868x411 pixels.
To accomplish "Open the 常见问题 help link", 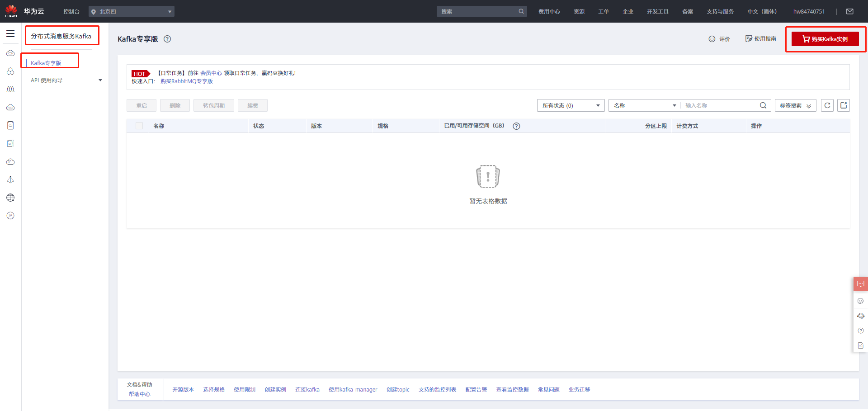I will [549, 390].
